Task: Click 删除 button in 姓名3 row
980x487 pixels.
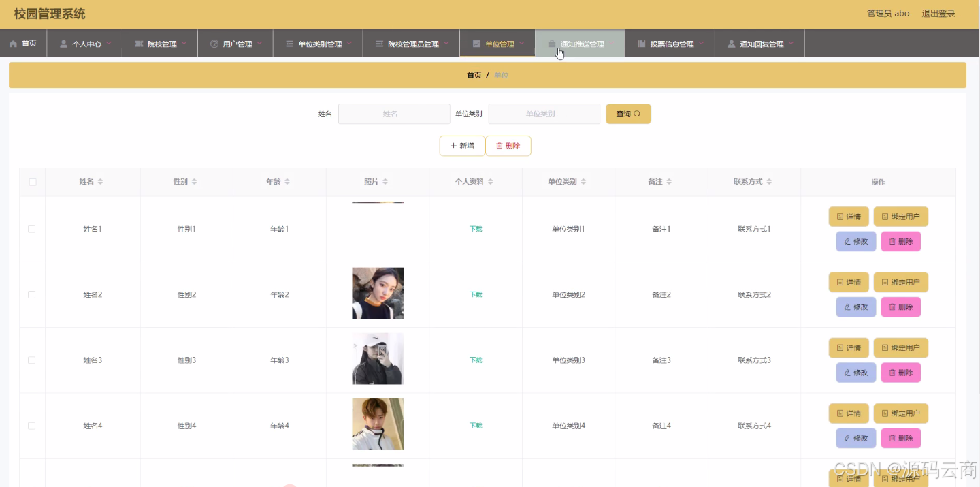Action: 901,373
